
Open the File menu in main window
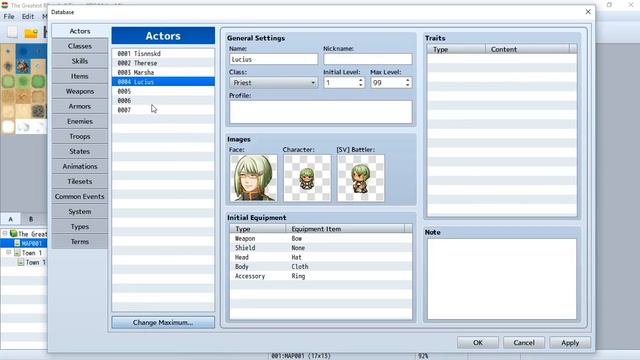[9, 17]
